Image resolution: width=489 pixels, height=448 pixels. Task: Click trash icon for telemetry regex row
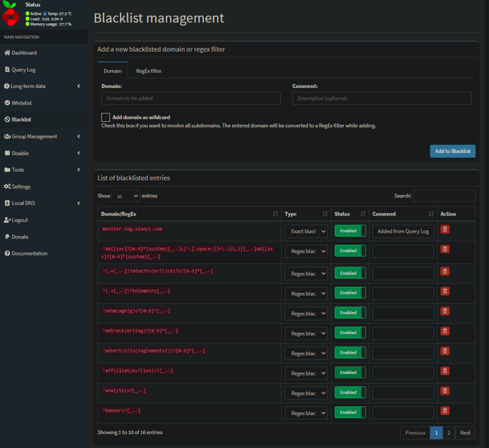(445, 291)
